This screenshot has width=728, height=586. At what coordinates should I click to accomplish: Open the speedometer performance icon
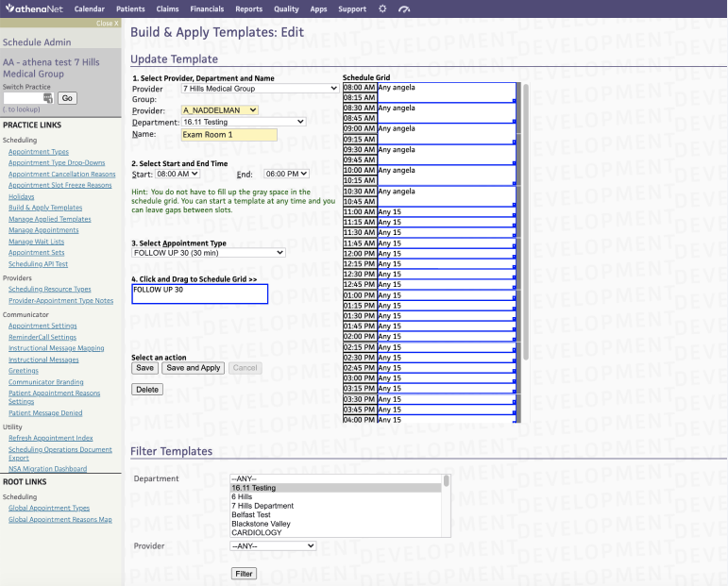click(404, 8)
